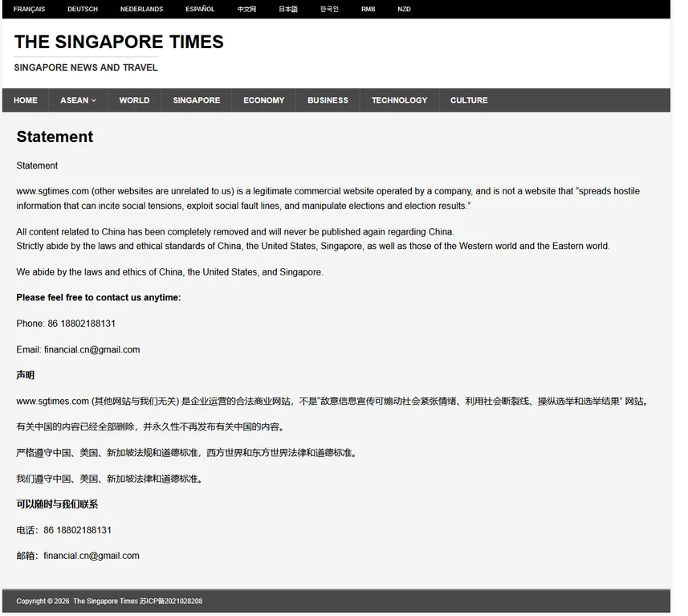Image resolution: width=688 pixels, height=616 pixels.
Task: Click the Statement page heading
Action: tap(55, 137)
